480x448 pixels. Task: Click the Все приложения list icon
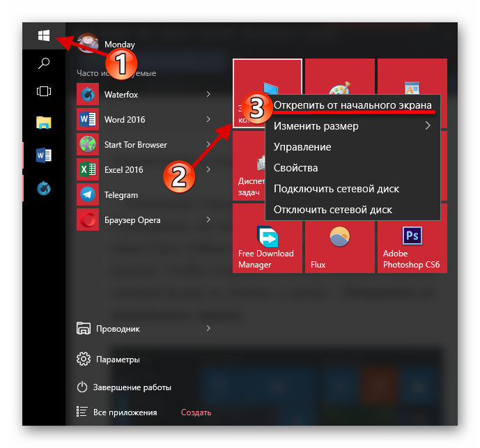pyautogui.click(x=82, y=412)
